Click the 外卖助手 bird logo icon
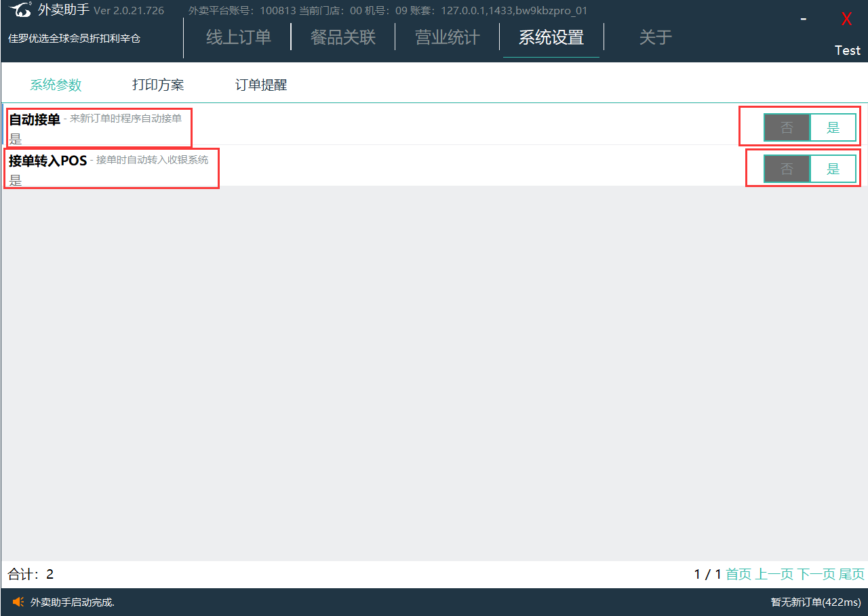 (20, 11)
